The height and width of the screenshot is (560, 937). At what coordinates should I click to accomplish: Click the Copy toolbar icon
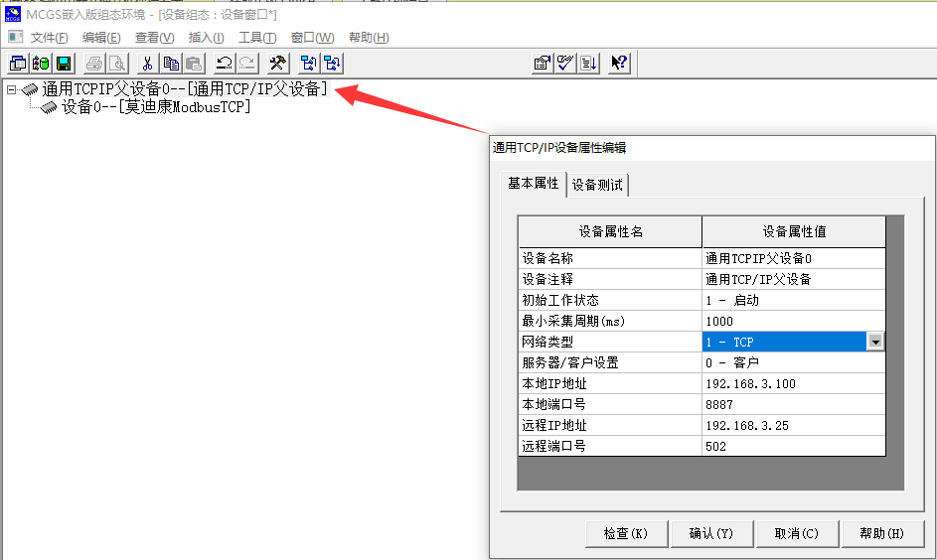pyautogui.click(x=171, y=64)
